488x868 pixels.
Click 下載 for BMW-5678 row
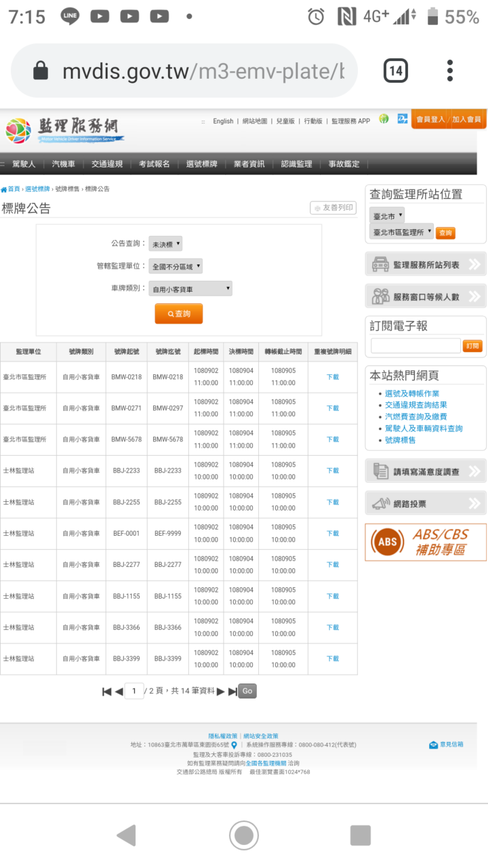pos(332,439)
